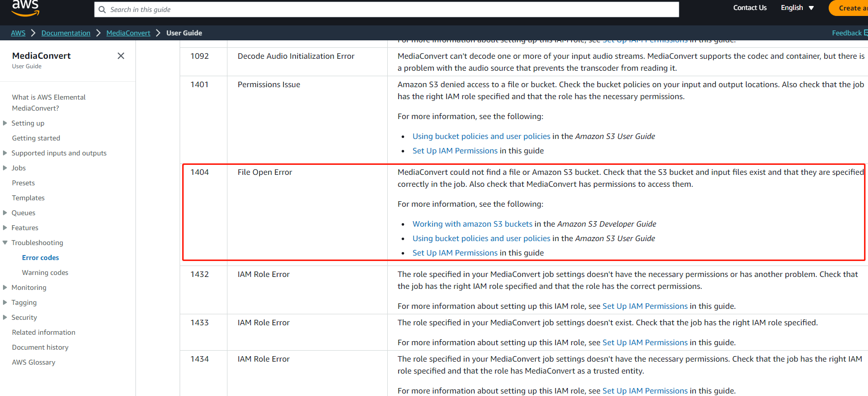Open Set Up IAM Permissions link in 1432 row
868x396 pixels.
click(645, 306)
